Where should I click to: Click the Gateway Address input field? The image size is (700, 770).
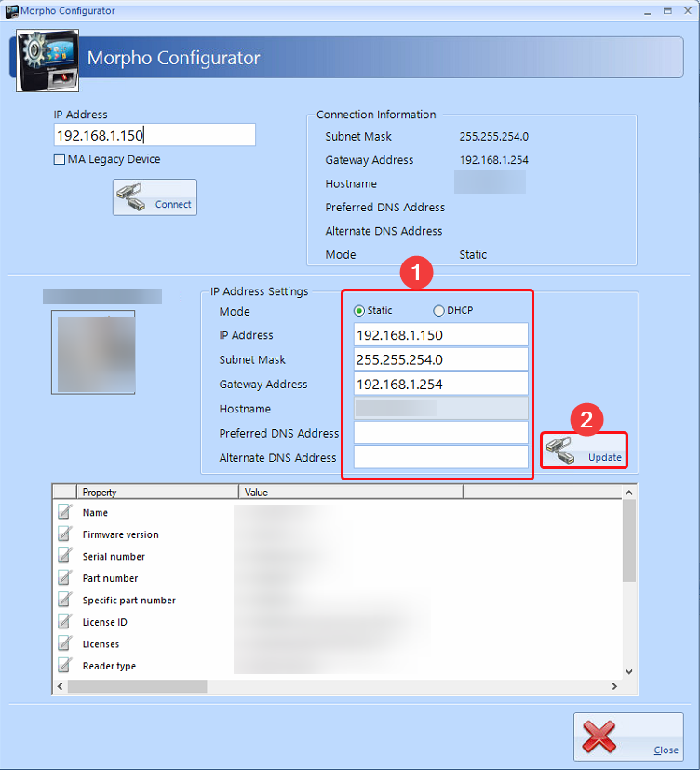pyautogui.click(x=441, y=384)
